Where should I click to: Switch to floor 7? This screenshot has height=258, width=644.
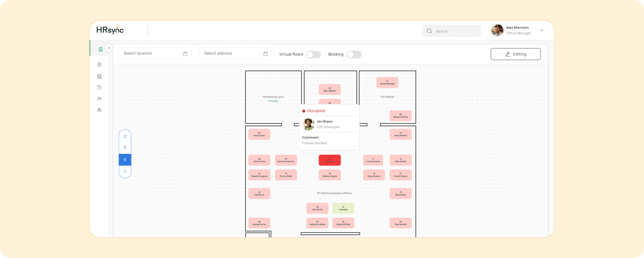(125, 172)
